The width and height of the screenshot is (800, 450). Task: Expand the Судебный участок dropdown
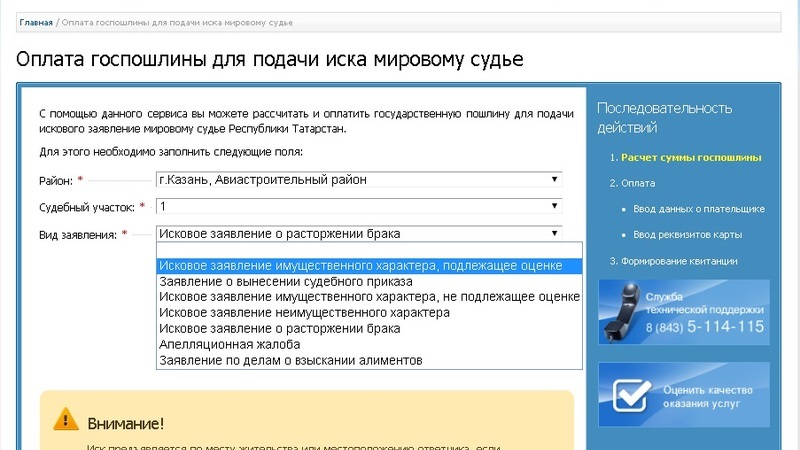pos(359,206)
